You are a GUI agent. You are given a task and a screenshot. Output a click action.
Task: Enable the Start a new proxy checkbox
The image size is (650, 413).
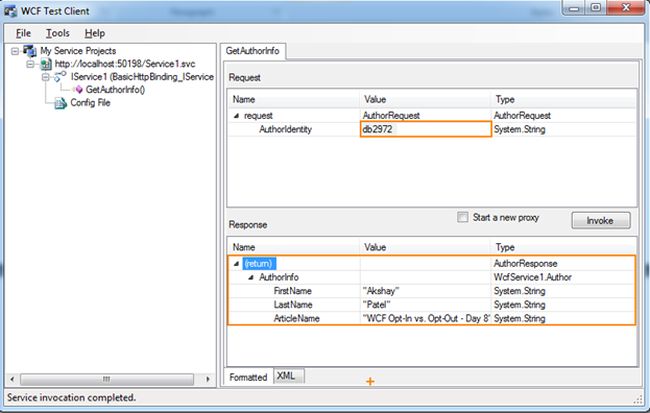pyautogui.click(x=463, y=217)
